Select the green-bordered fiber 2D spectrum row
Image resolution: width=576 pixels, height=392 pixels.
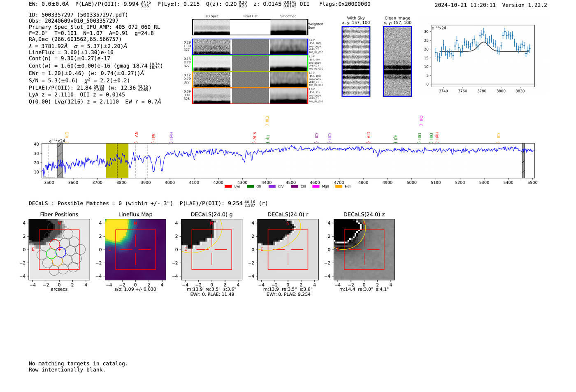tap(250, 63)
